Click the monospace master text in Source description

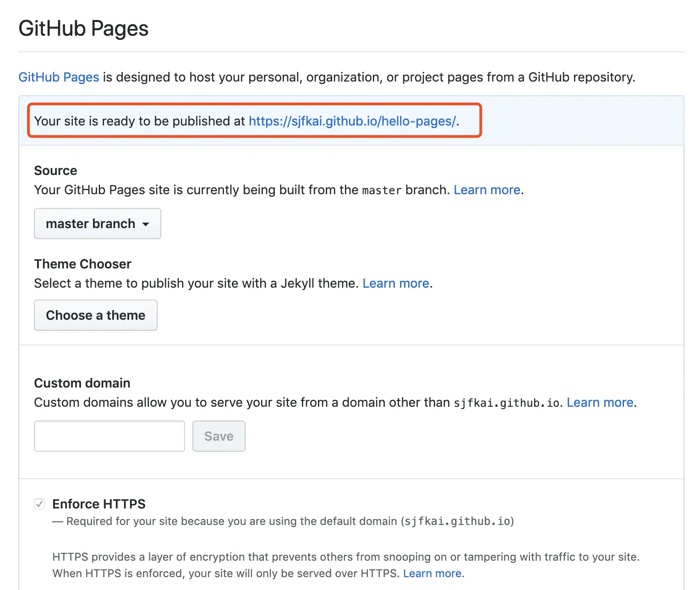pos(382,190)
